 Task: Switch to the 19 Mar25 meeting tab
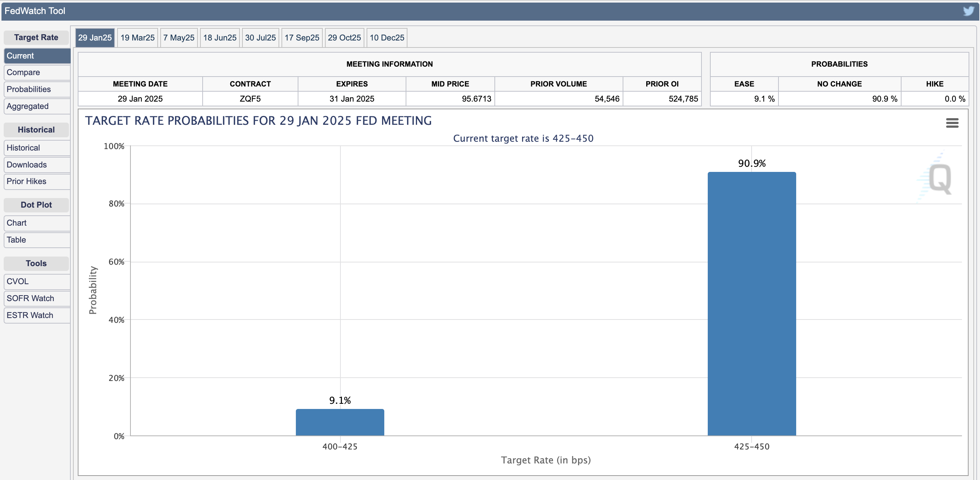137,38
